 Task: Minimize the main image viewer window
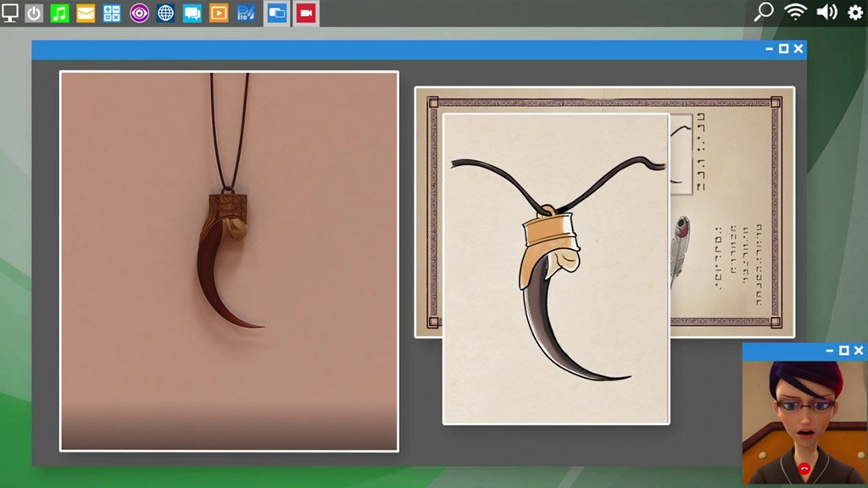[x=769, y=48]
